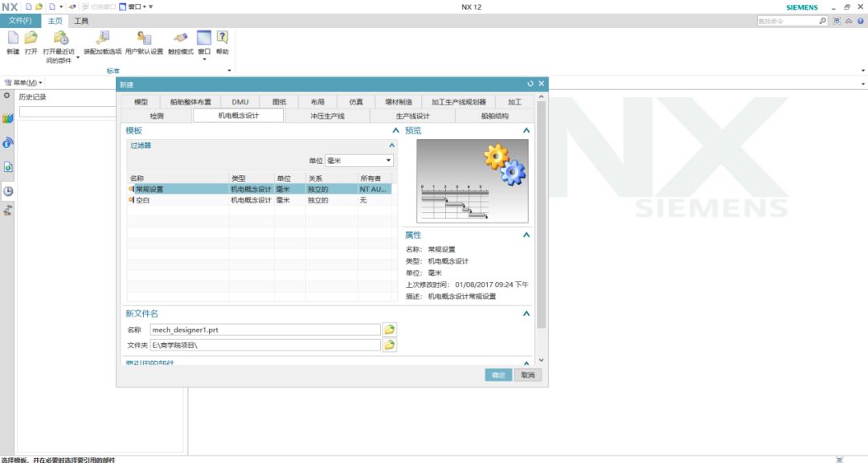Viewport: 868px width, 463px height.
Task: Open 用户默认设置 customer defaults
Action: [144, 38]
